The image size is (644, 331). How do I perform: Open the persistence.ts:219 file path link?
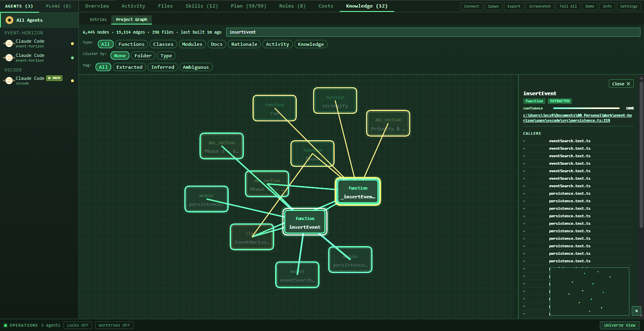(577, 118)
